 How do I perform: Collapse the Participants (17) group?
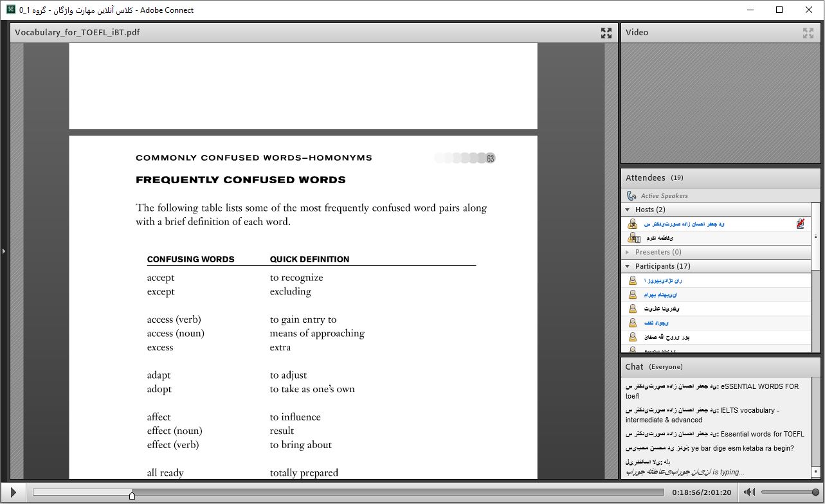[628, 266]
